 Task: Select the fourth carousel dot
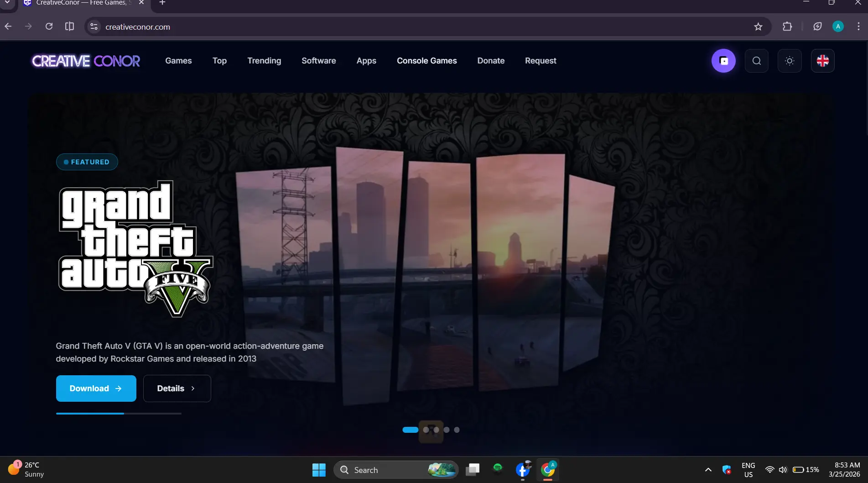447,430
